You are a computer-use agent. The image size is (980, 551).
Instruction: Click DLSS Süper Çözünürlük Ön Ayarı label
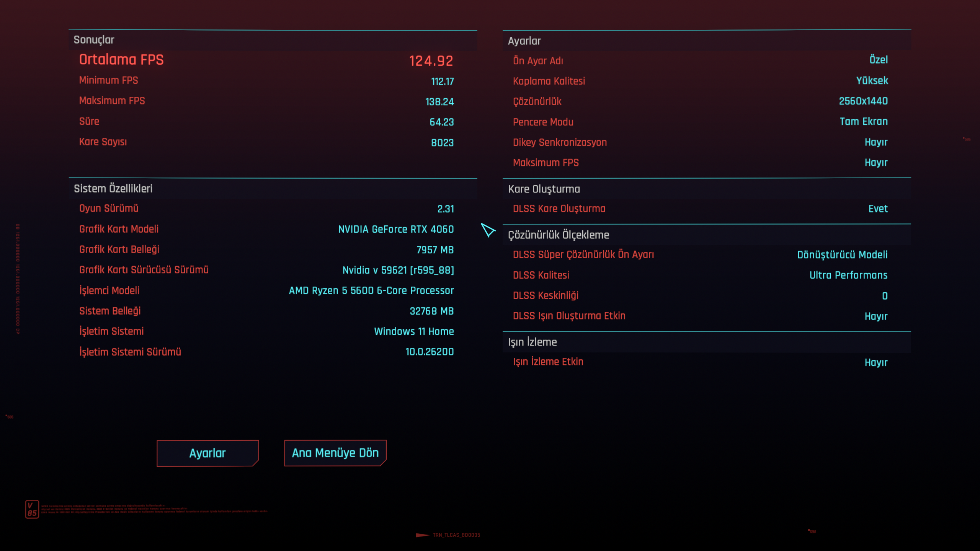coord(583,254)
